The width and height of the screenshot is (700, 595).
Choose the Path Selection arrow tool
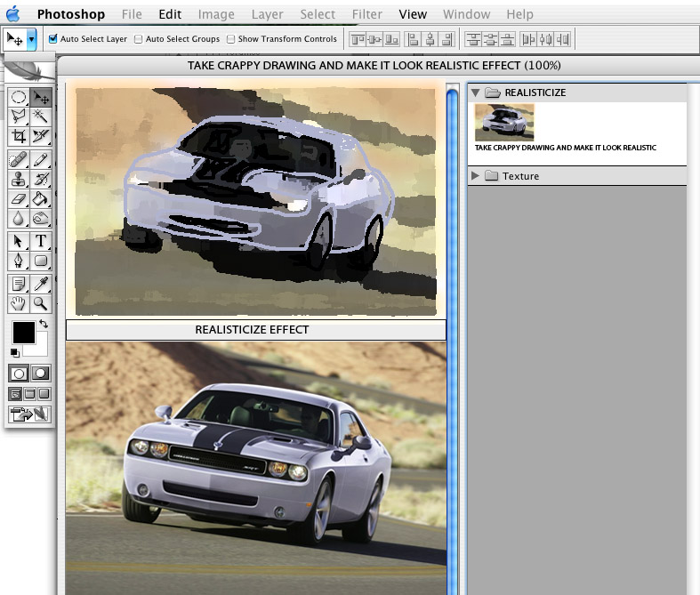(x=19, y=241)
